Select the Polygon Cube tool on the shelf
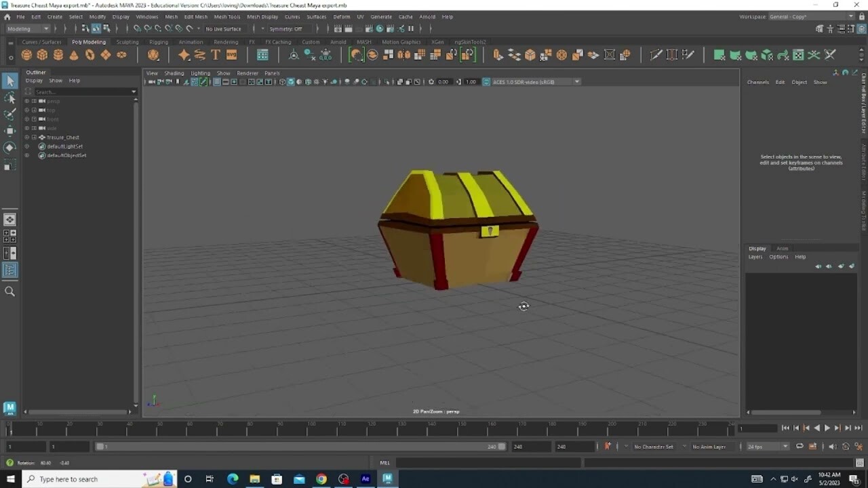 [42, 54]
